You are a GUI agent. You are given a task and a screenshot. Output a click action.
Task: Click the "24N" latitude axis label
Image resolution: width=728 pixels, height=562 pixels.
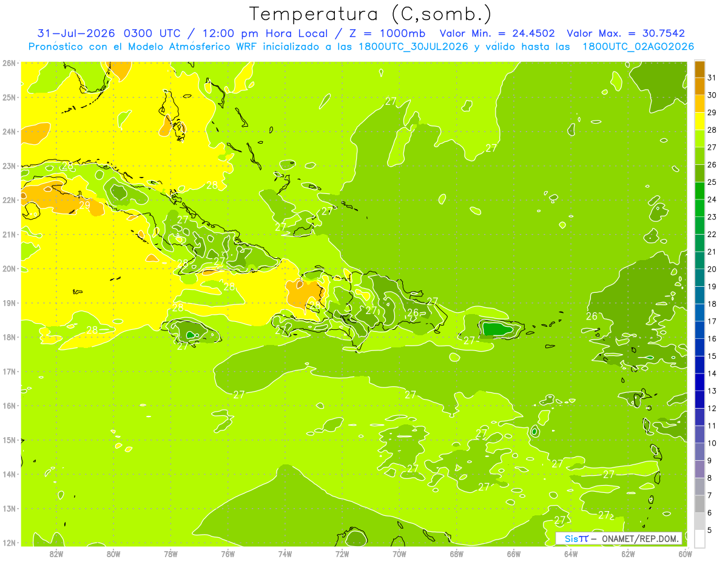(8, 132)
